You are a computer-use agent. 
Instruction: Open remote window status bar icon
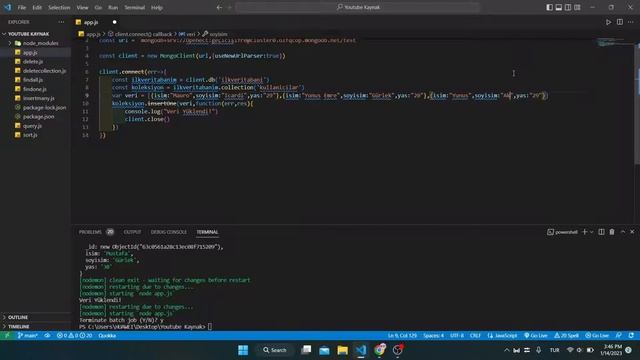coord(7,336)
